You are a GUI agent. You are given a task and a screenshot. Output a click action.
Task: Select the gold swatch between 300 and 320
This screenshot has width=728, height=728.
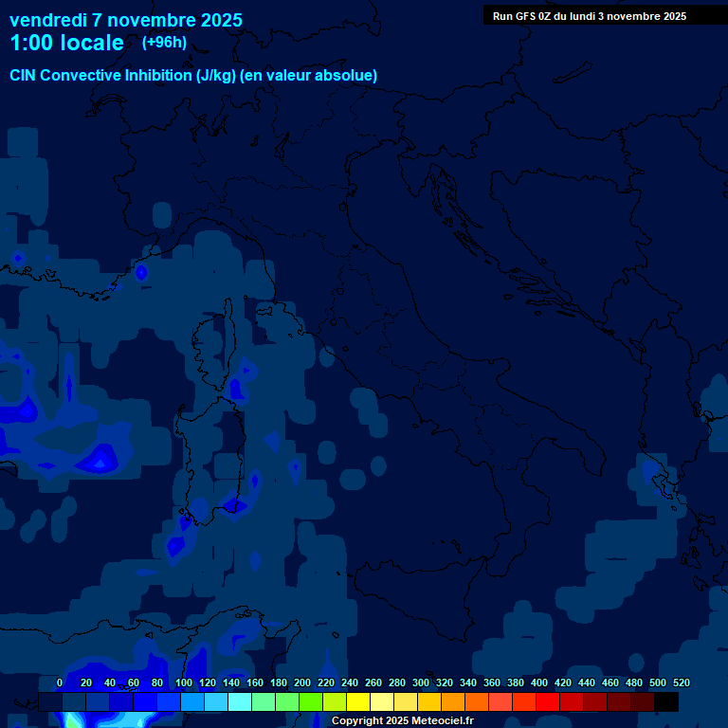pyautogui.click(x=429, y=701)
